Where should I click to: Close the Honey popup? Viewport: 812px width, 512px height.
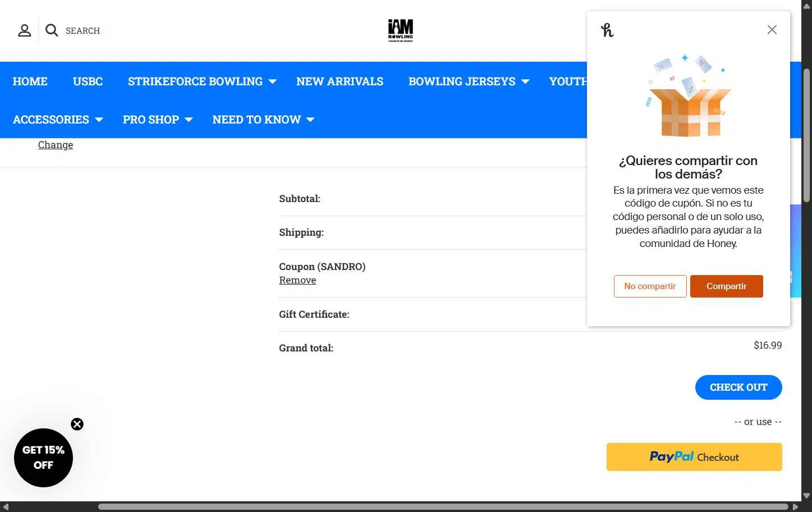point(772,30)
